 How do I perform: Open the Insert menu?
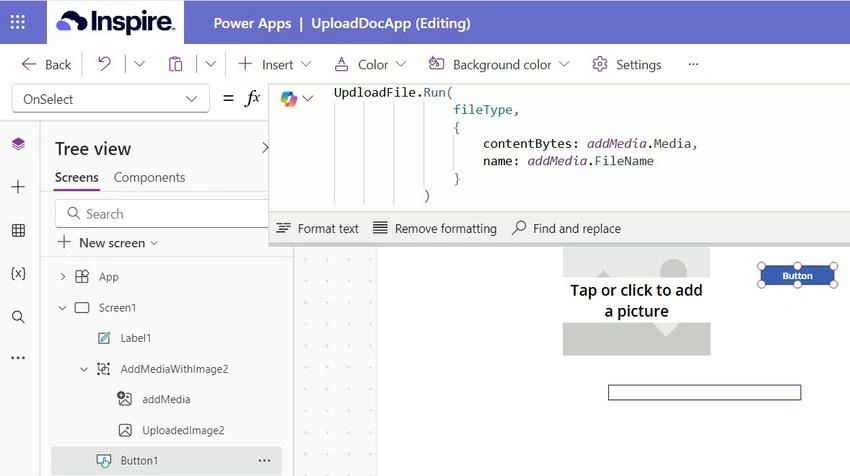[x=275, y=65]
